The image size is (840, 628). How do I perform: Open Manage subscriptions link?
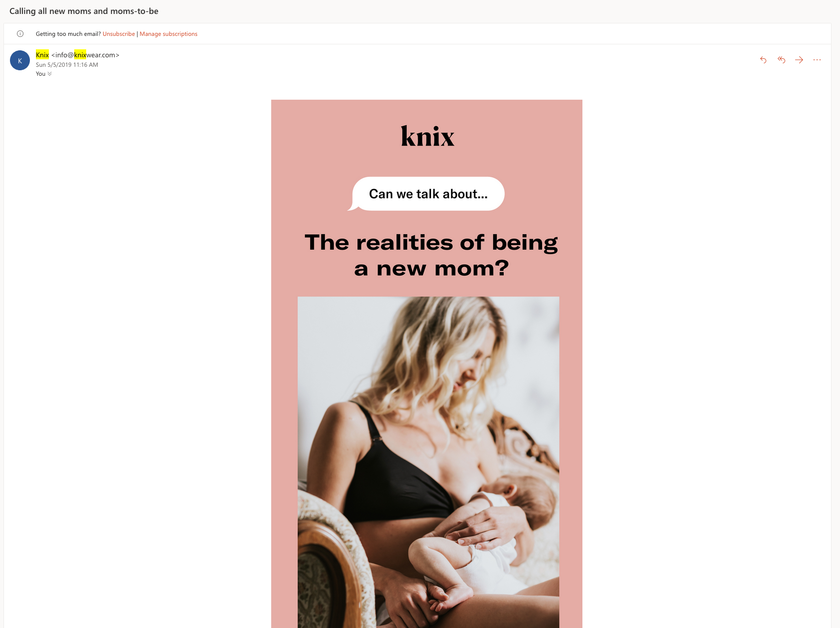click(x=168, y=34)
